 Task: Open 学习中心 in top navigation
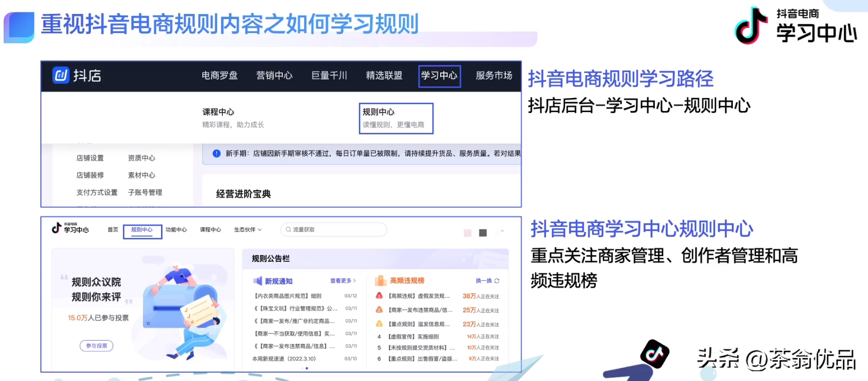(x=439, y=75)
